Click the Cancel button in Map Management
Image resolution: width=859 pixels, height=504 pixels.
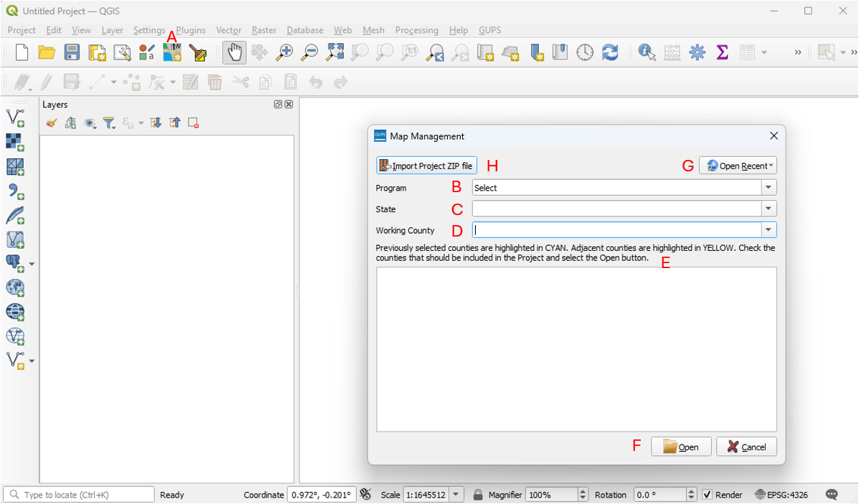point(746,447)
